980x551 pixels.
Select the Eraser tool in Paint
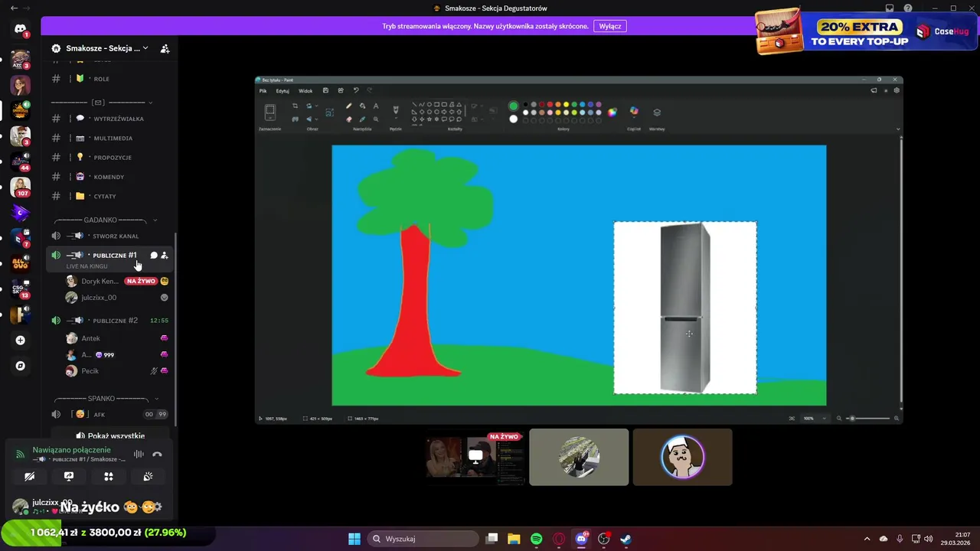[349, 119]
